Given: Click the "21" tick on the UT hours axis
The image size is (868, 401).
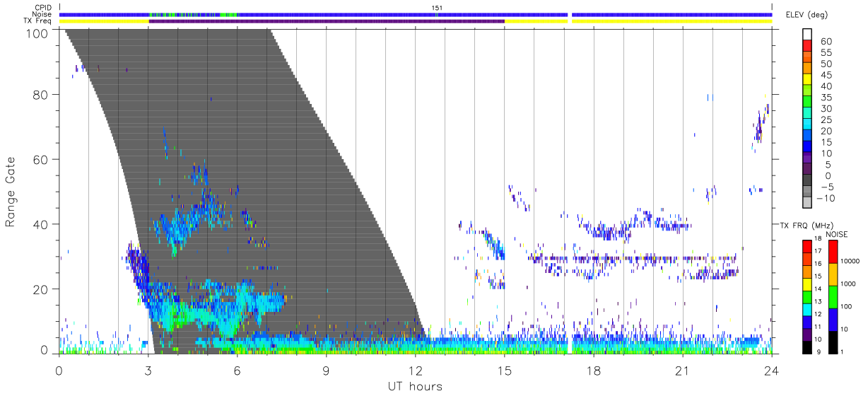Looking at the screenshot, I should (x=682, y=370).
